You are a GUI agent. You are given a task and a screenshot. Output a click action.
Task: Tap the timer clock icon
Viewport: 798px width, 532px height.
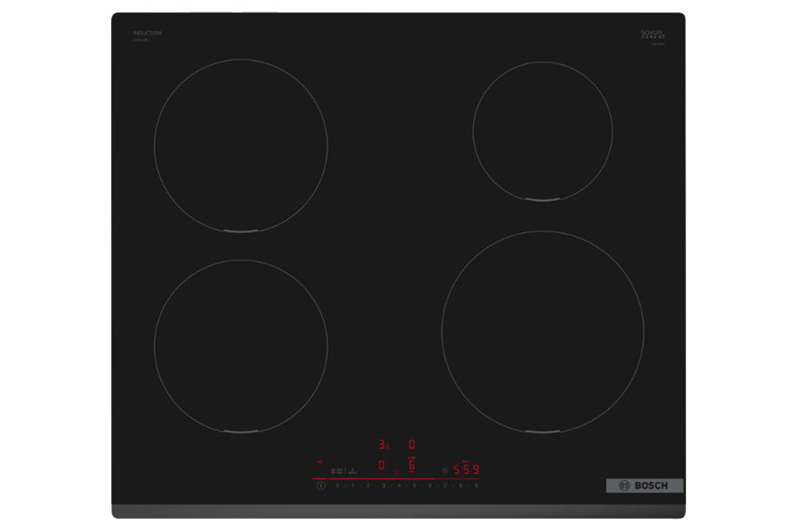point(445,471)
